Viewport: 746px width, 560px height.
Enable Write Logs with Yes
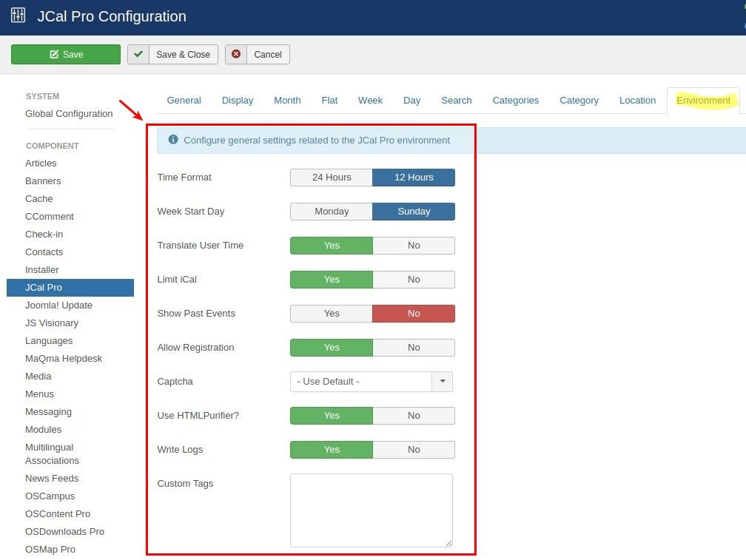pyautogui.click(x=332, y=450)
